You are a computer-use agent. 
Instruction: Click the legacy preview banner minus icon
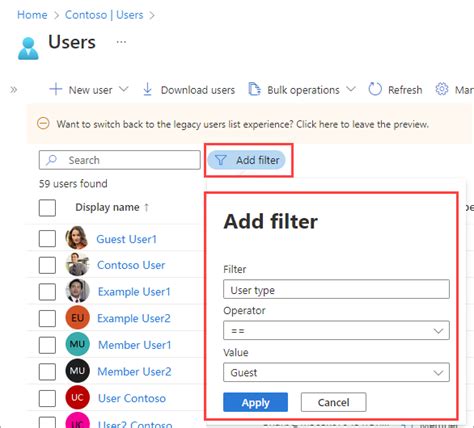[43, 124]
